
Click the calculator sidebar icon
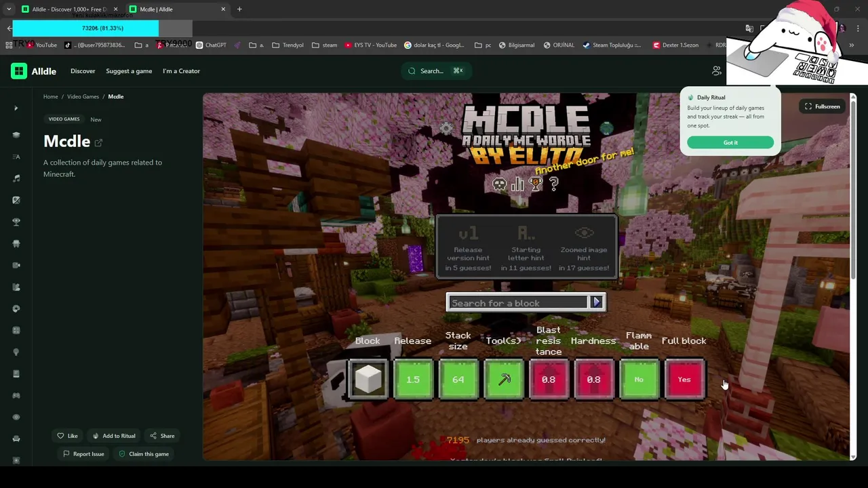16,330
